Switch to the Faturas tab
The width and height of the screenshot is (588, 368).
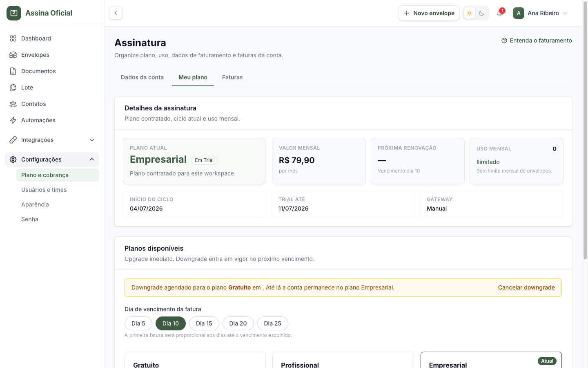232,77
